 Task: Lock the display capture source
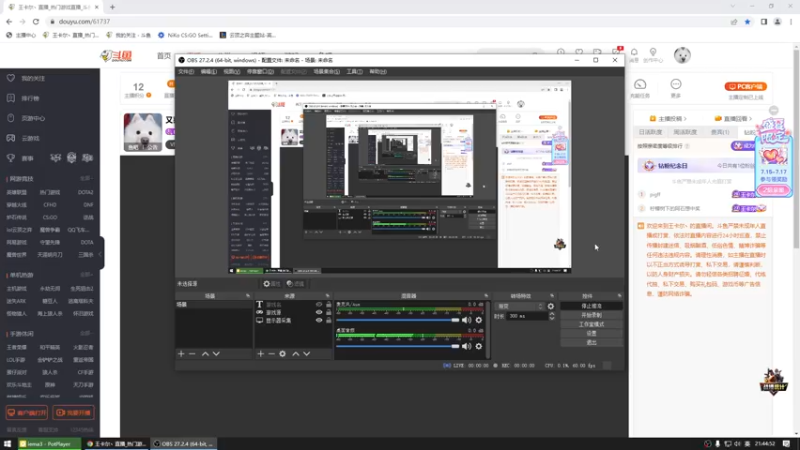(329, 320)
